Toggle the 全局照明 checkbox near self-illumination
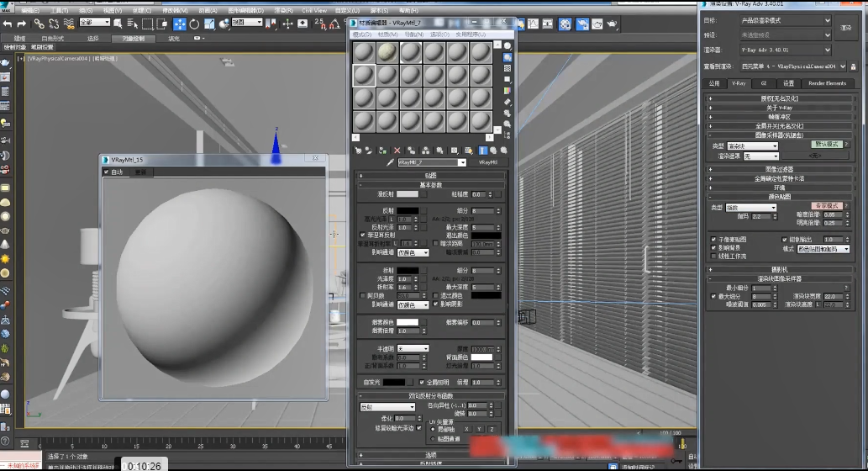This screenshot has height=471, width=868. coord(422,383)
